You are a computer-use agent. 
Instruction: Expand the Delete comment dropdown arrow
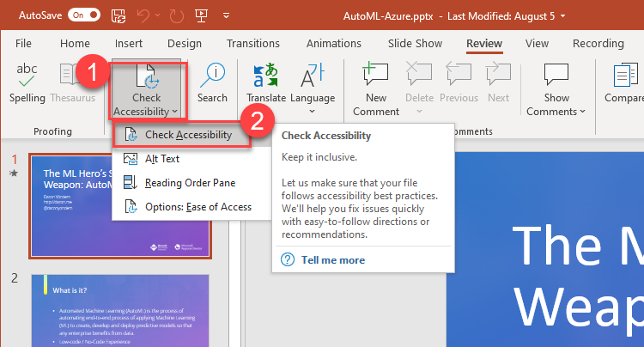point(419,112)
